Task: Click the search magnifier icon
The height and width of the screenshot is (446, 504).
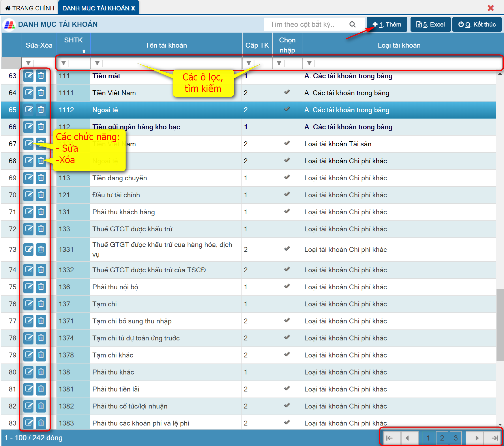Action: [x=352, y=25]
